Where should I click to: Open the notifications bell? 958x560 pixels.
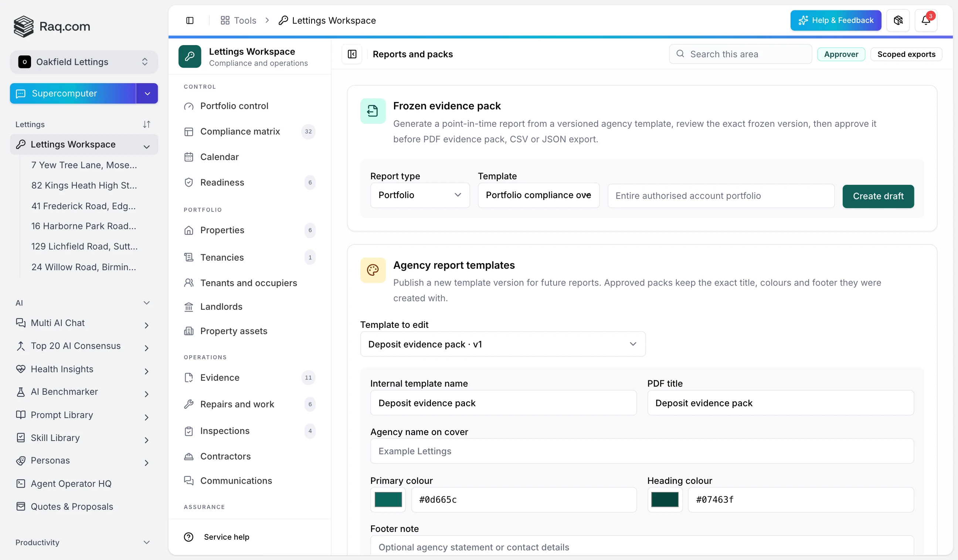(x=926, y=21)
